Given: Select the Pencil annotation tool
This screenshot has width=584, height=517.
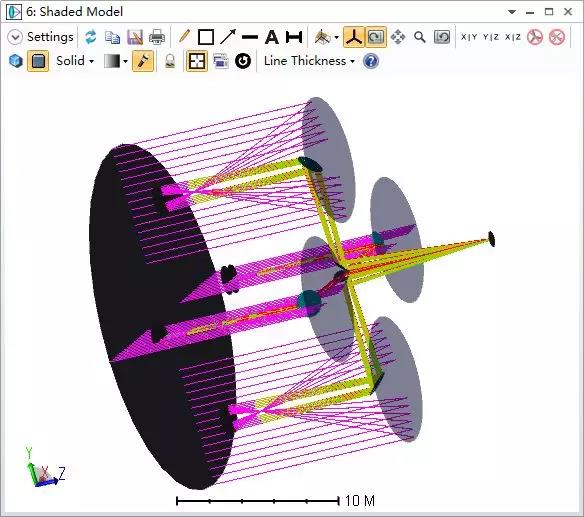Looking at the screenshot, I should click(x=184, y=37).
